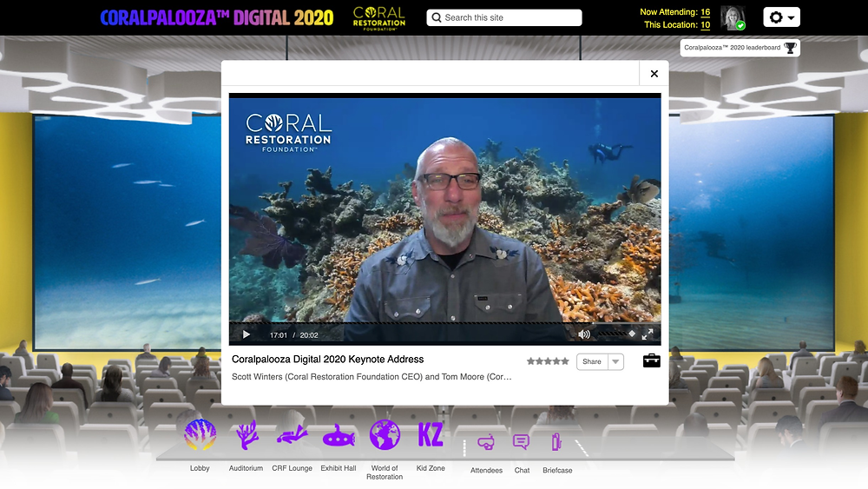Screen dimensions: 868x489
Task: Add video to briefcase with black briefcase icon
Action: click(x=652, y=360)
